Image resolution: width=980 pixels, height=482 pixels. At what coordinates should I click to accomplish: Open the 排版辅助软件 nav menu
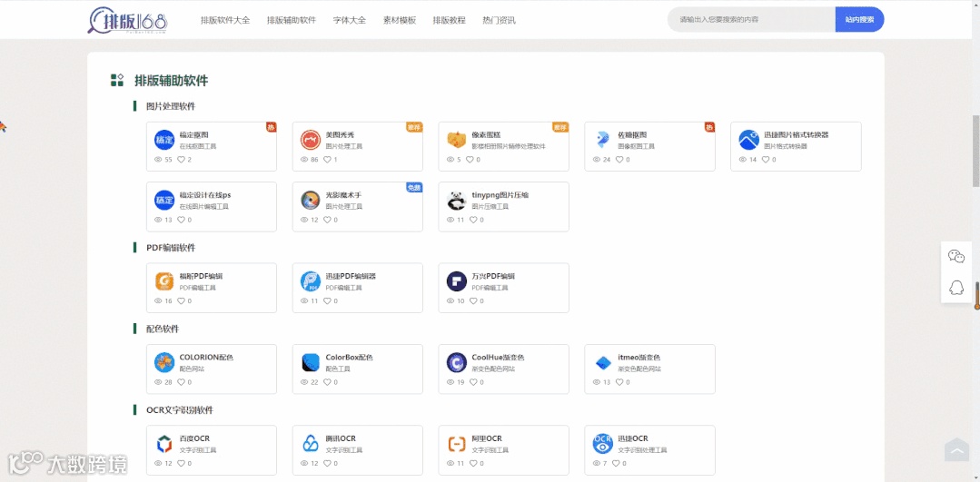[x=292, y=20]
